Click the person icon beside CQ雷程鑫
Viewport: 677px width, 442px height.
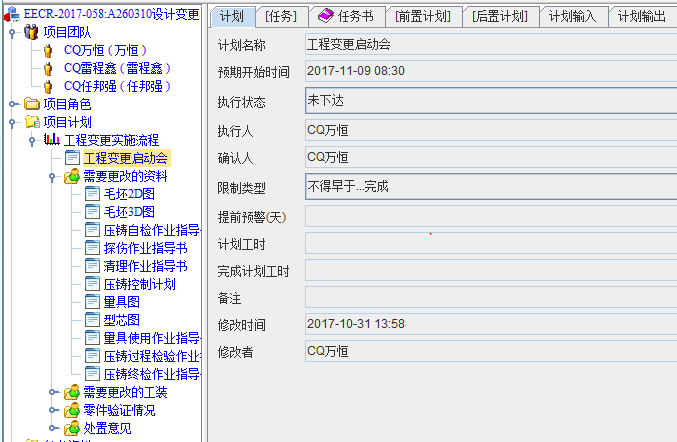coord(48,69)
